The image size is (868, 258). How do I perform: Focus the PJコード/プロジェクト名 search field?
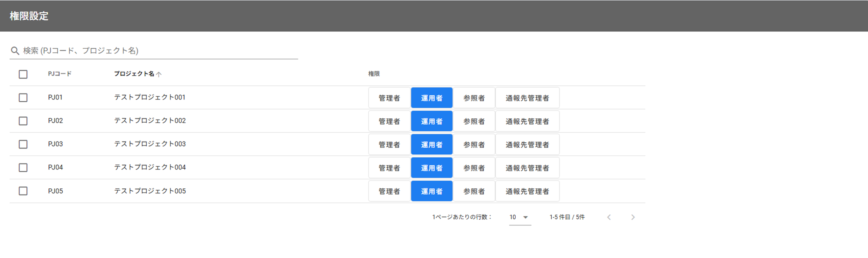click(x=159, y=51)
